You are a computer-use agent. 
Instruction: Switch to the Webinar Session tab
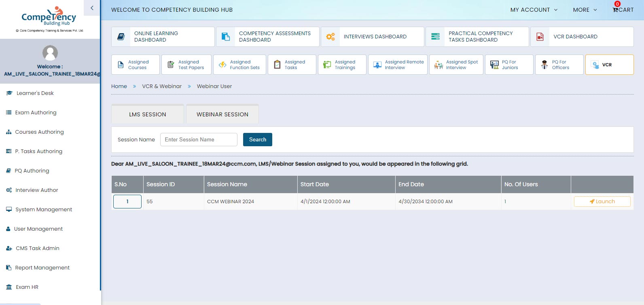[x=222, y=114]
